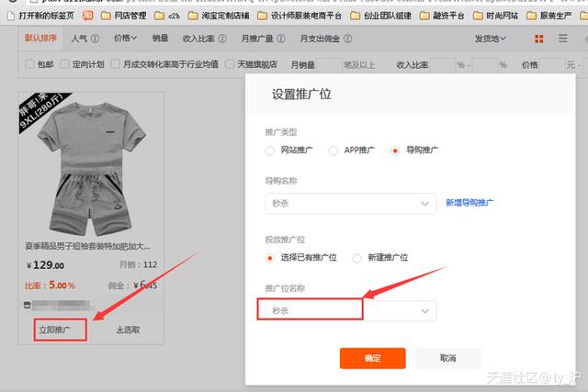Viewport: 588px width, 392px height.
Task: Click info icon next to 月支出佣金
Action: point(347,39)
